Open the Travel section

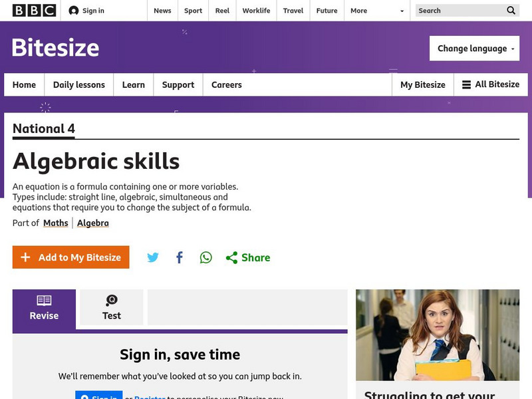293,11
